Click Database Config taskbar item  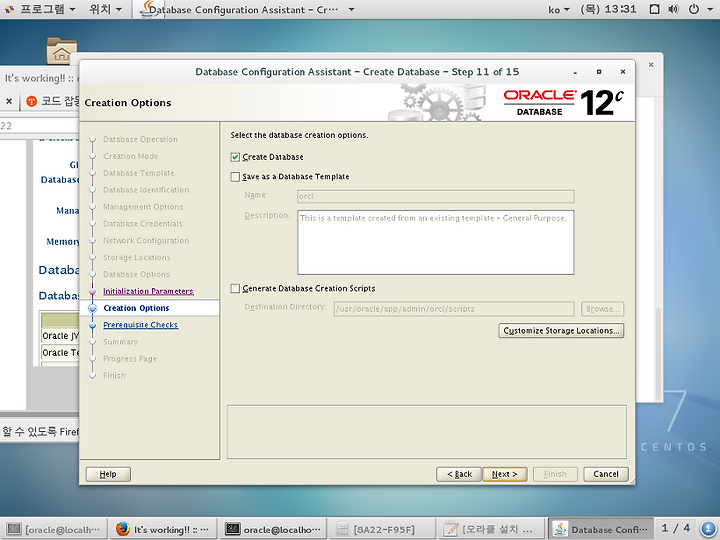(601, 529)
